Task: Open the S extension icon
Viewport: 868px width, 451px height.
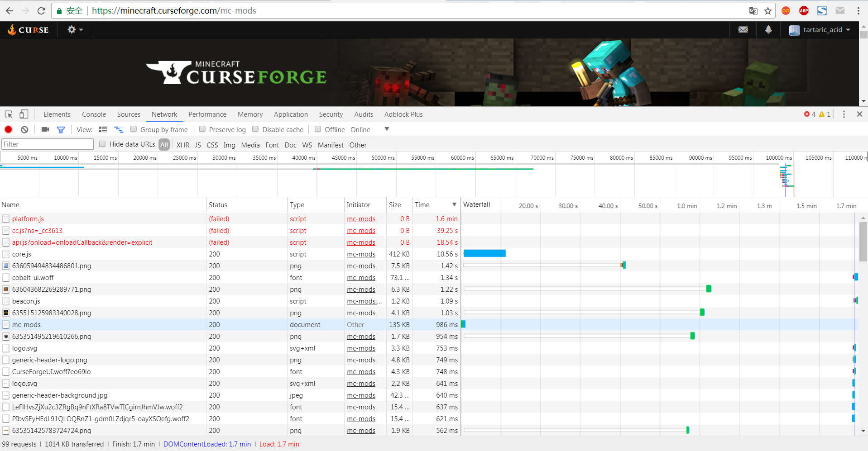Action: (822, 11)
